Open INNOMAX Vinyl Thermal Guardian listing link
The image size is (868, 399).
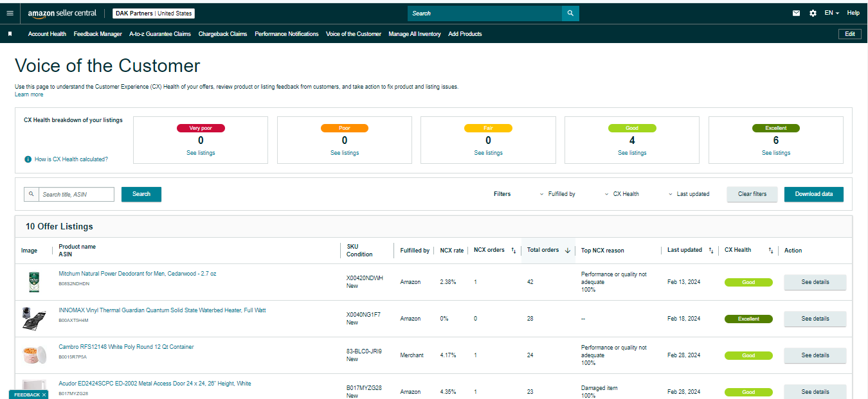pyautogui.click(x=162, y=310)
